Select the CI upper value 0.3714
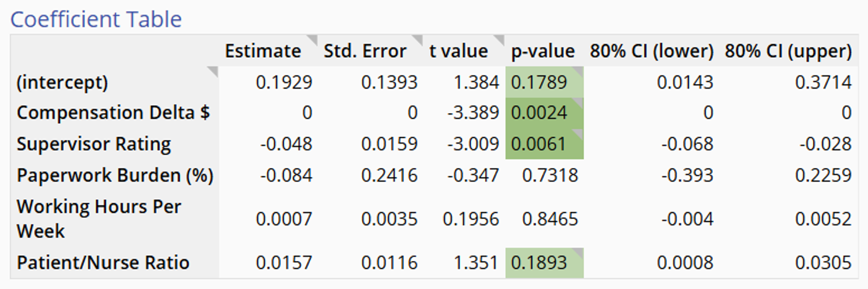 point(823,82)
